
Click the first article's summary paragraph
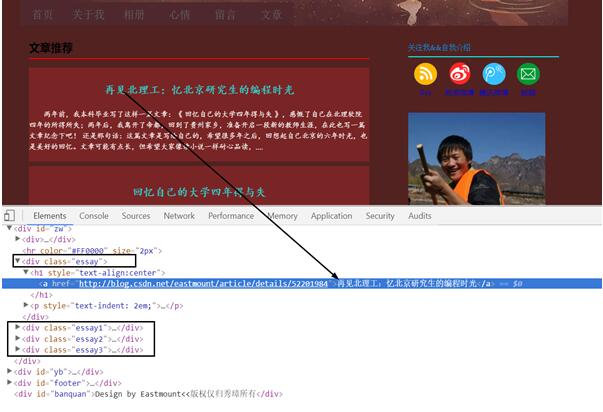[x=198, y=130]
